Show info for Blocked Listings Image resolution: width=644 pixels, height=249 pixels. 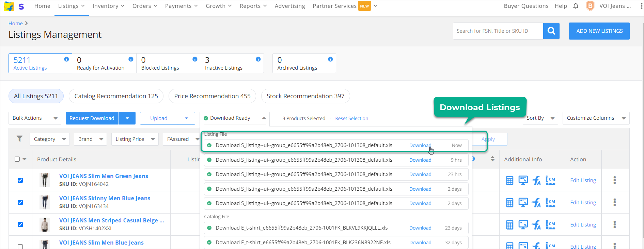[x=195, y=59]
